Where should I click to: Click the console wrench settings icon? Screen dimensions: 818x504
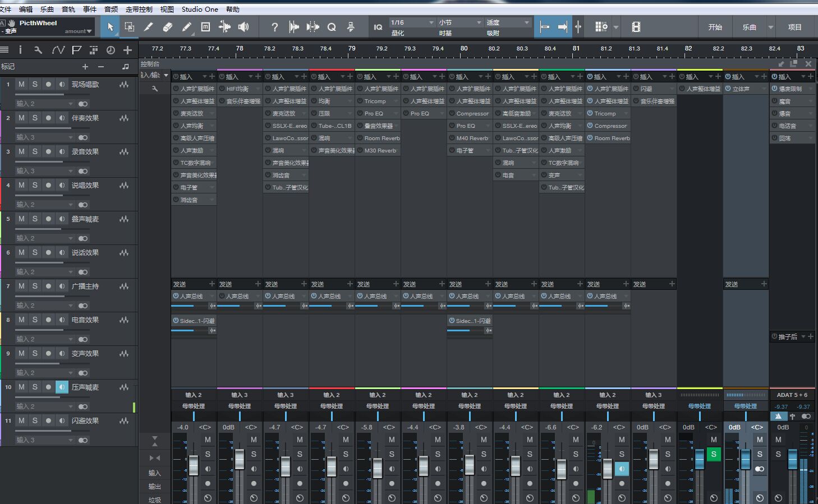pyautogui.click(x=155, y=89)
